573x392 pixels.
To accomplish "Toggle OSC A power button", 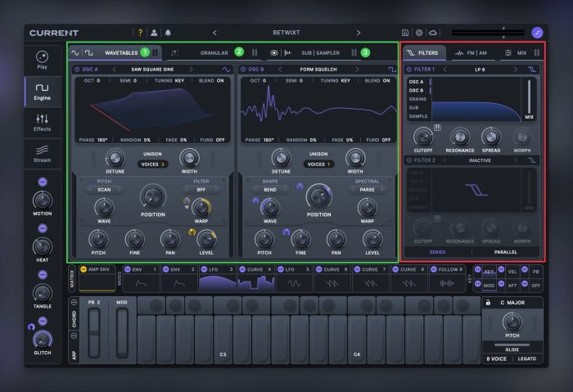I will pos(77,70).
